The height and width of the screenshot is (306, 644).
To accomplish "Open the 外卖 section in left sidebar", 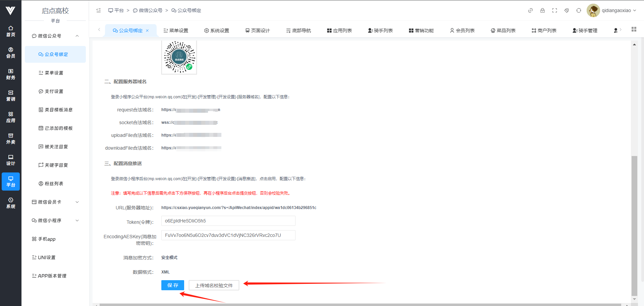I will coord(11,139).
